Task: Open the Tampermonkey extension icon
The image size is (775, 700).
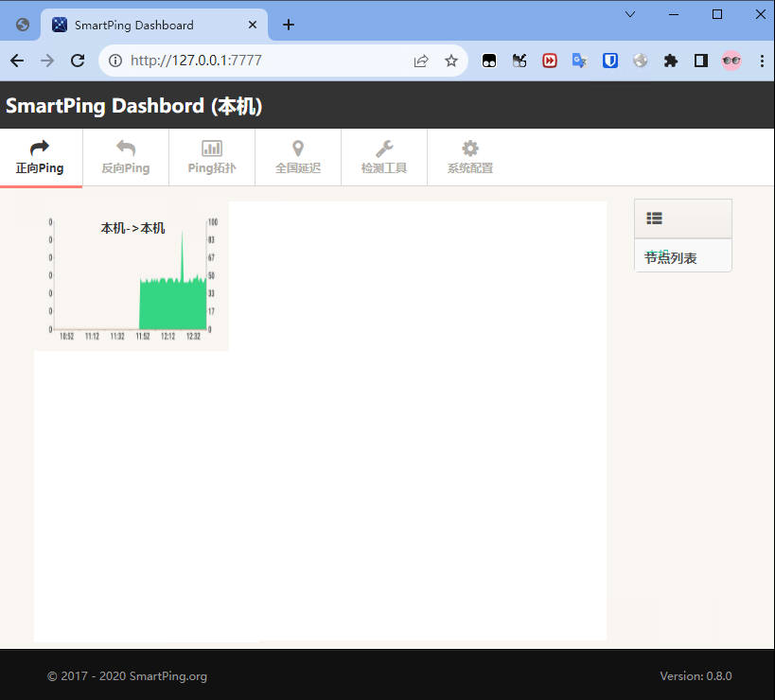Action: [x=489, y=61]
